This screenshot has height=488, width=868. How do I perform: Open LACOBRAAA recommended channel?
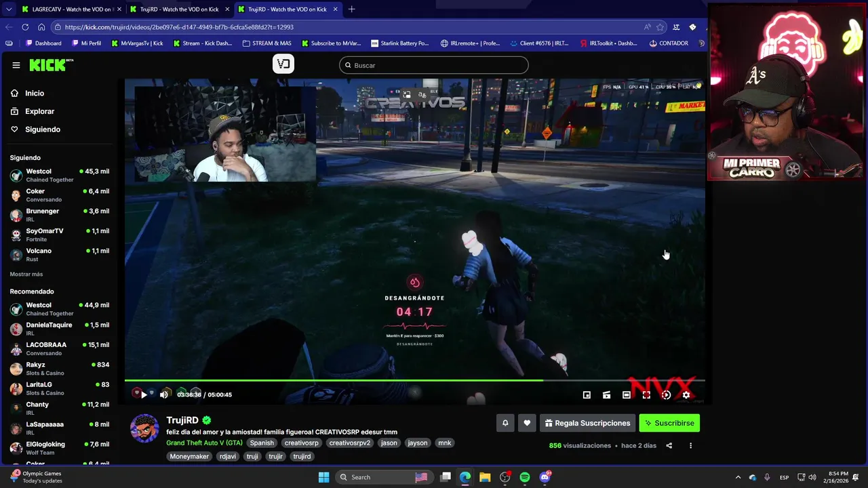coord(60,348)
